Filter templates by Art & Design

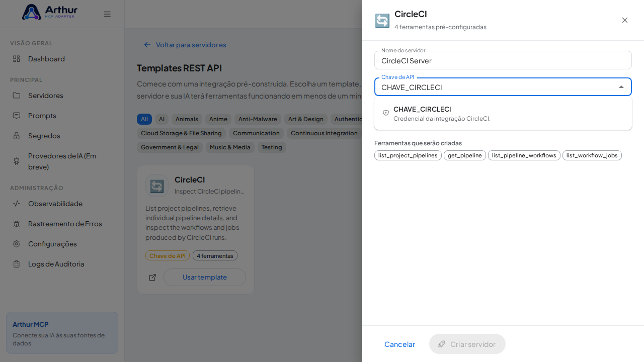point(306,119)
